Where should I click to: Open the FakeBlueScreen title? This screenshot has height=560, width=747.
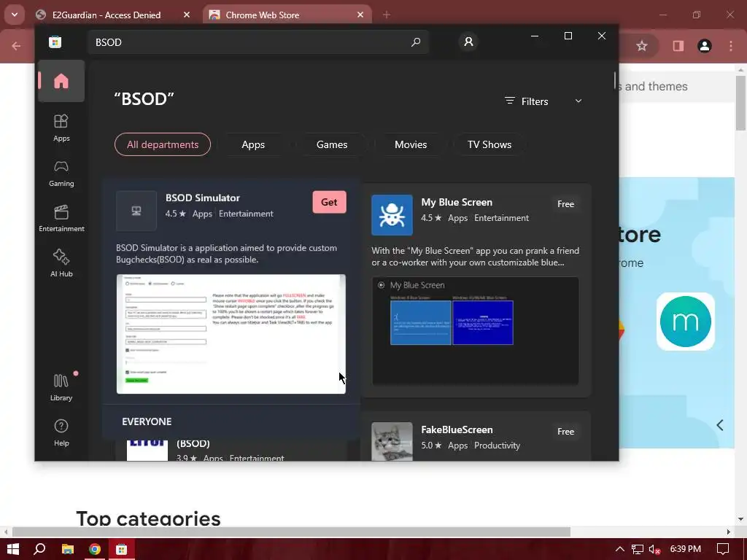click(x=457, y=429)
